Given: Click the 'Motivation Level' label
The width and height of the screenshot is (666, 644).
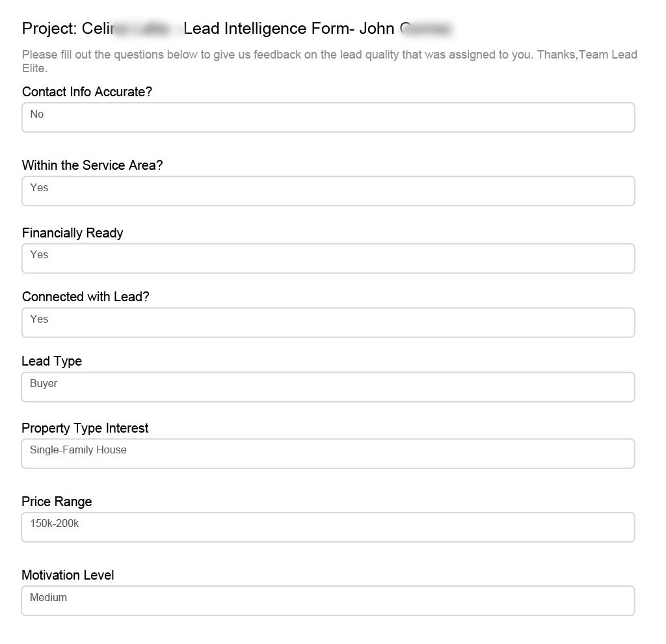Looking at the screenshot, I should (x=68, y=575).
